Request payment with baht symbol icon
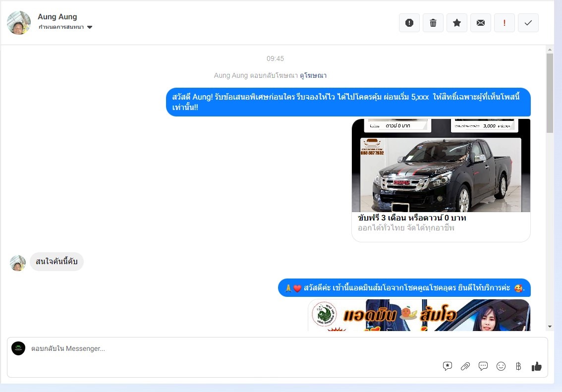Screen dimensions: 562x392 pos(518,366)
